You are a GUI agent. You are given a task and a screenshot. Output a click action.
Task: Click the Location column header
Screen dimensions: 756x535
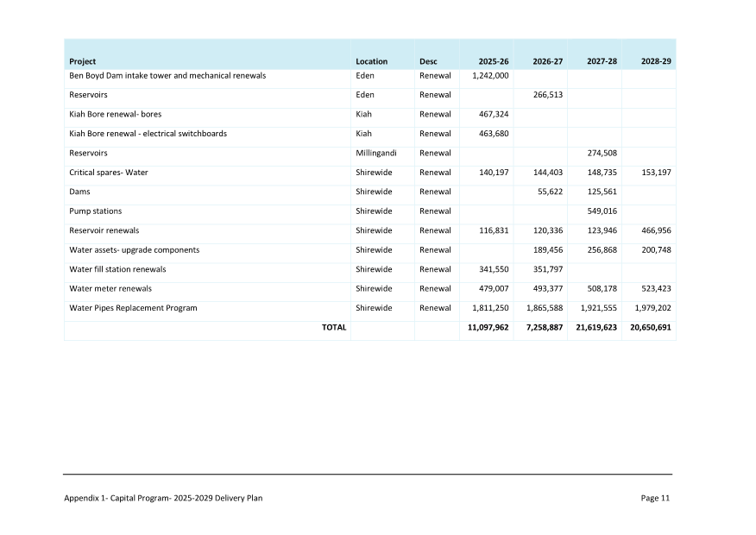pyautogui.click(x=371, y=61)
